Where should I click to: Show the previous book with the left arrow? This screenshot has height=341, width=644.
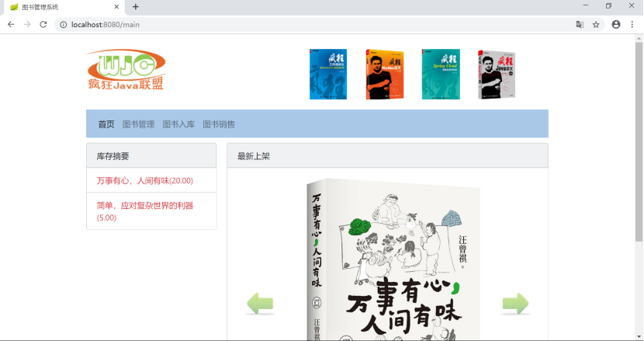260,304
